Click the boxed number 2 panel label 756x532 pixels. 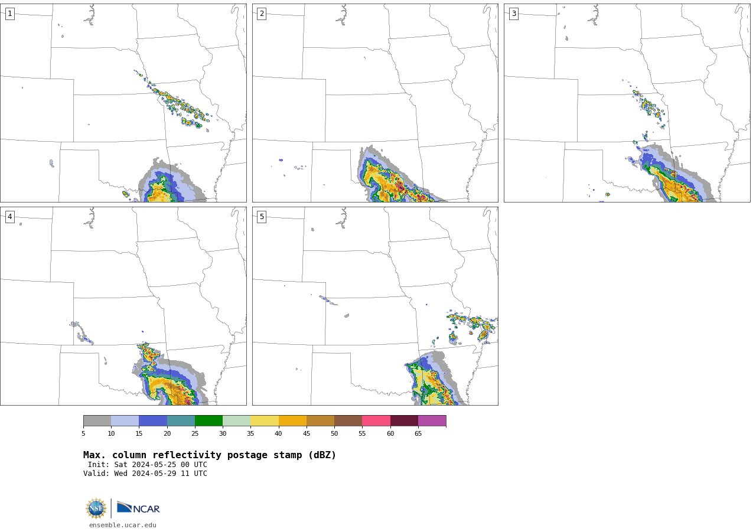(262, 14)
